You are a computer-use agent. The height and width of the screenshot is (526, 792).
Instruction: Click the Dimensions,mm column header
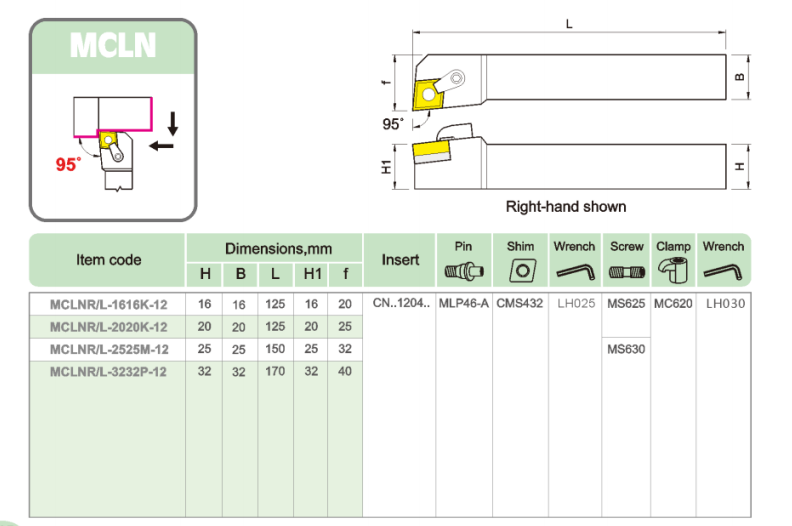(x=273, y=247)
